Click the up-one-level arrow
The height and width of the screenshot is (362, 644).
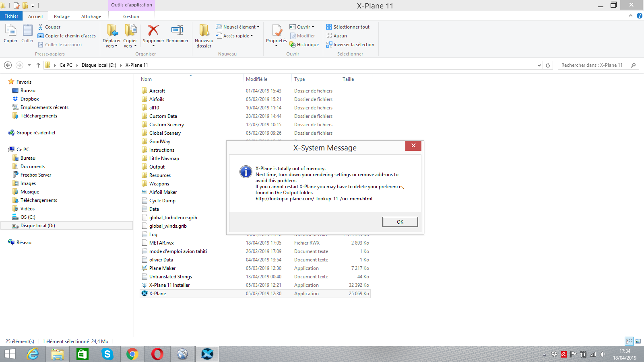pos(38,65)
